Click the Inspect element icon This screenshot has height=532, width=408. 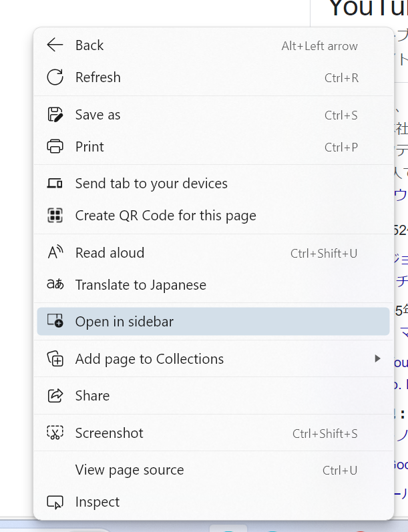coord(55,502)
